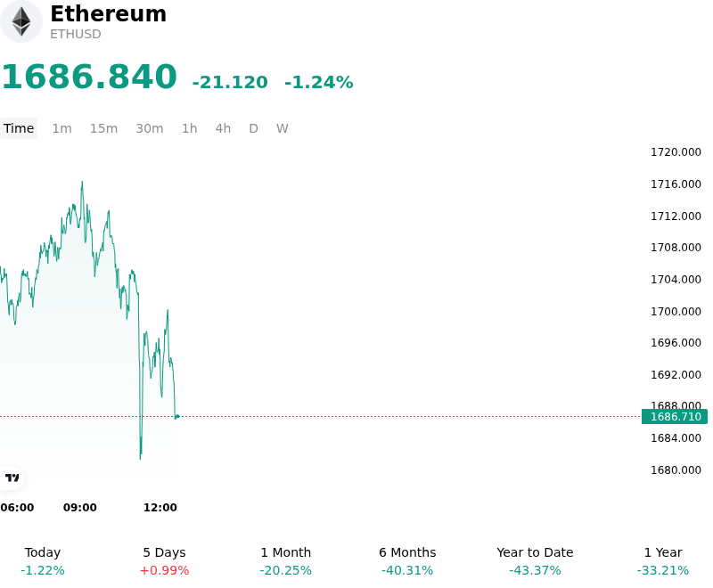713x588 pixels.
Task: Select the 1h chart interval
Action: 190,128
